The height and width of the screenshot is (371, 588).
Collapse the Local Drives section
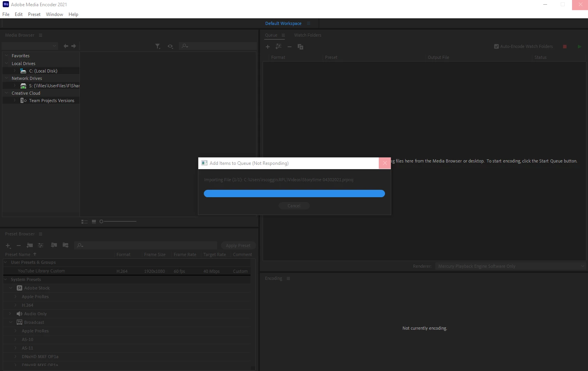(7, 63)
